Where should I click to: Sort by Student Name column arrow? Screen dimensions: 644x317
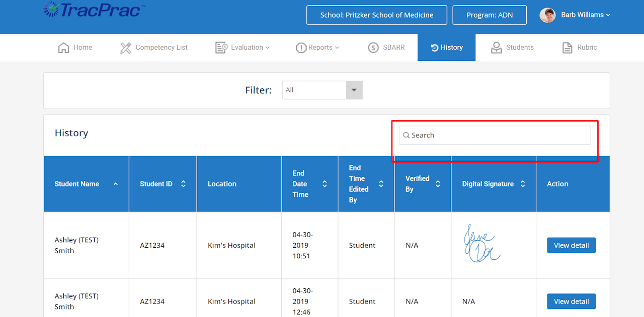tap(116, 184)
